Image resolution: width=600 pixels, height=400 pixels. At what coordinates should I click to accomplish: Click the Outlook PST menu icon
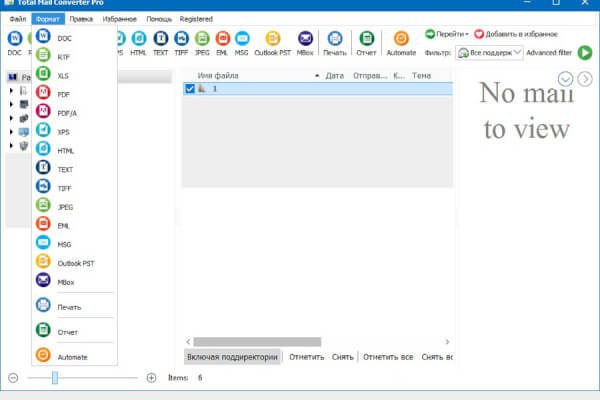43,261
